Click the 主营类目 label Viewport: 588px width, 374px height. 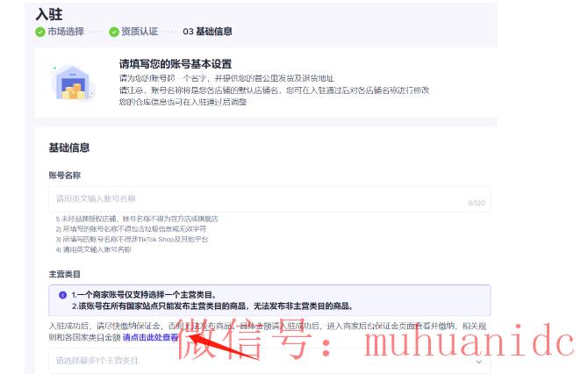[64, 274]
